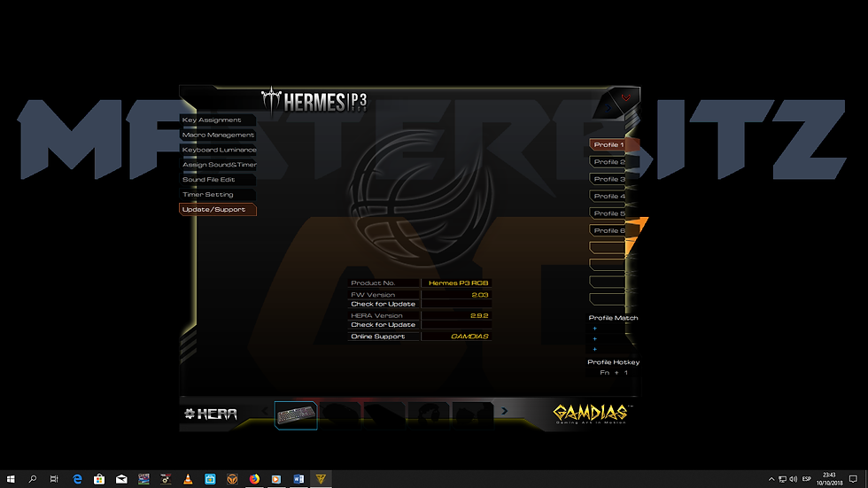868x488 pixels.
Task: Select Profile 3
Action: (609, 179)
